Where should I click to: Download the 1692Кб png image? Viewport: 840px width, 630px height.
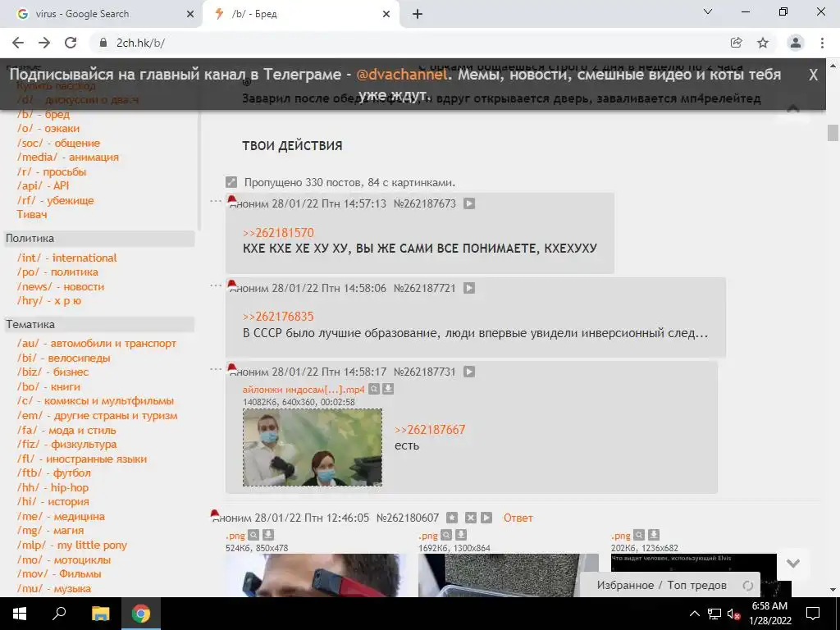tap(461, 535)
